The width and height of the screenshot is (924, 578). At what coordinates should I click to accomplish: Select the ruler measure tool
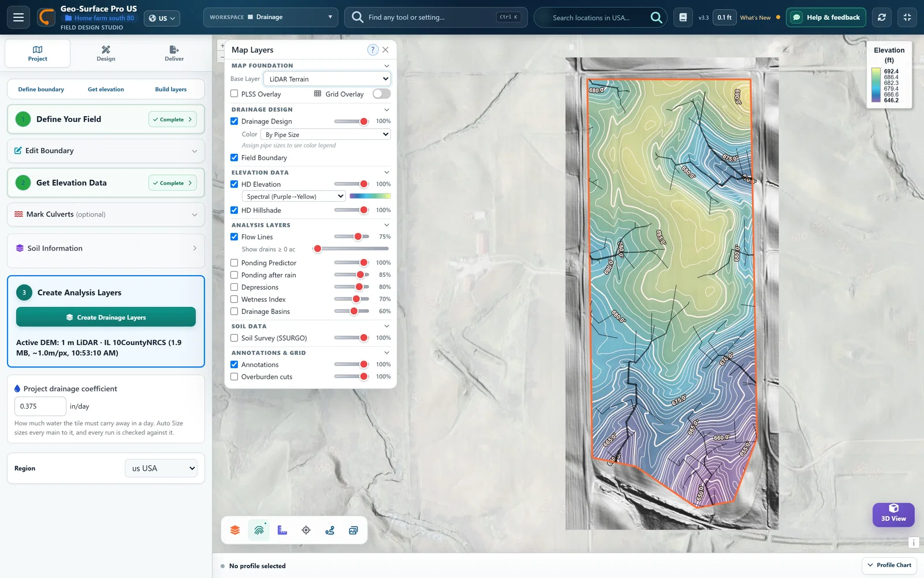(282, 530)
